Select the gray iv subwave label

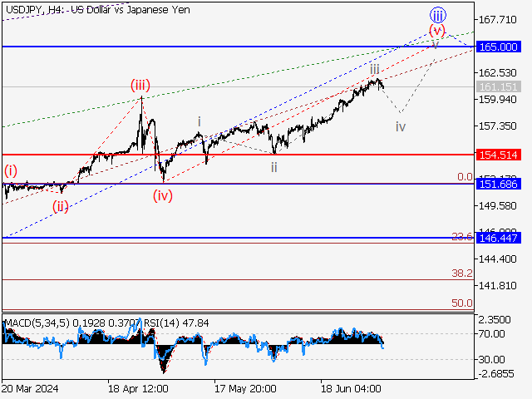pos(401,126)
